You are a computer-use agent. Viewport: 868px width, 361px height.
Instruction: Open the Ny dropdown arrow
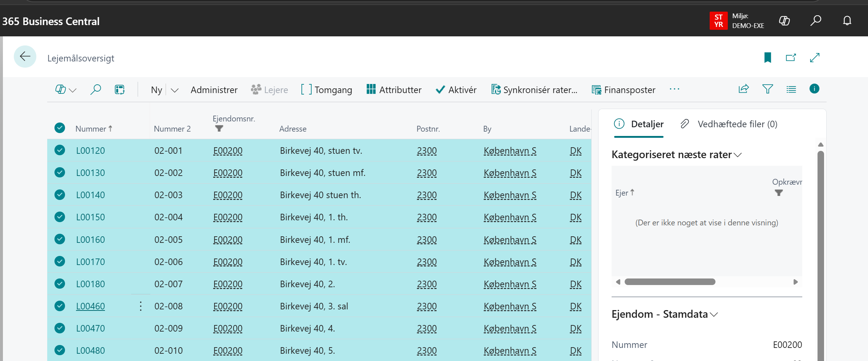point(175,90)
